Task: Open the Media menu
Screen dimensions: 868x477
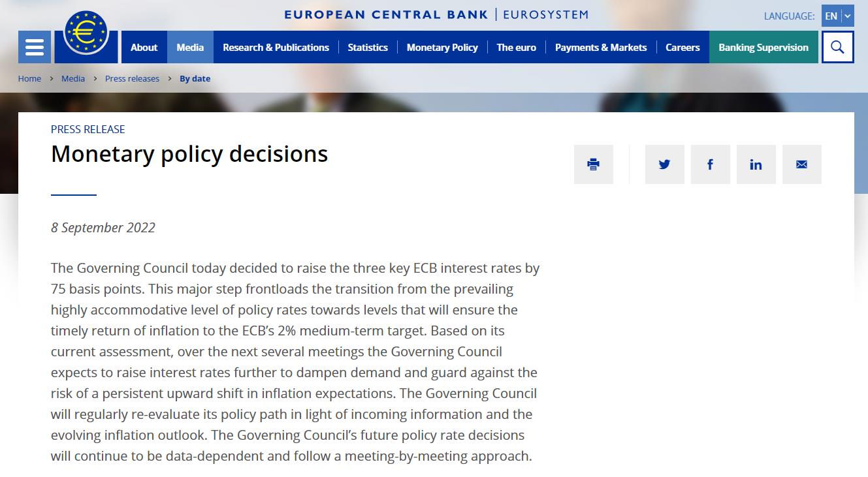Action: [x=190, y=47]
